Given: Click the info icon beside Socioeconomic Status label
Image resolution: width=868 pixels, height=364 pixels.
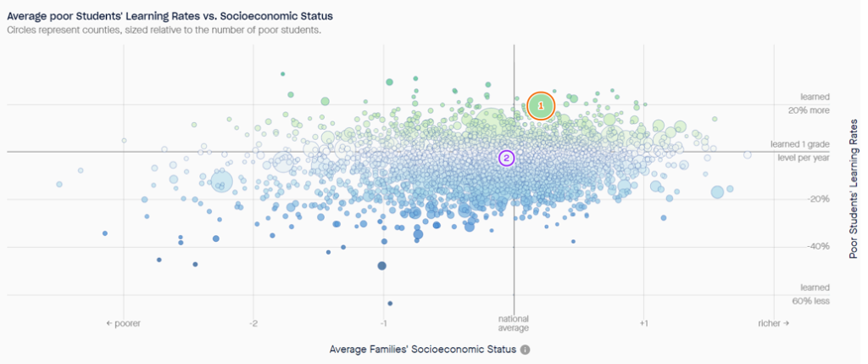Looking at the screenshot, I should (526, 350).
